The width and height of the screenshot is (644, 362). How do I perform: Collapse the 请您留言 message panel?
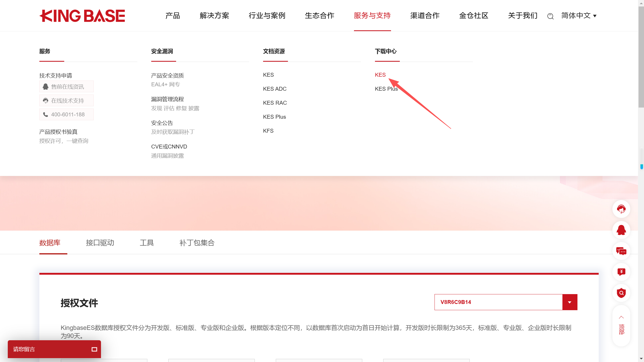pos(94,349)
